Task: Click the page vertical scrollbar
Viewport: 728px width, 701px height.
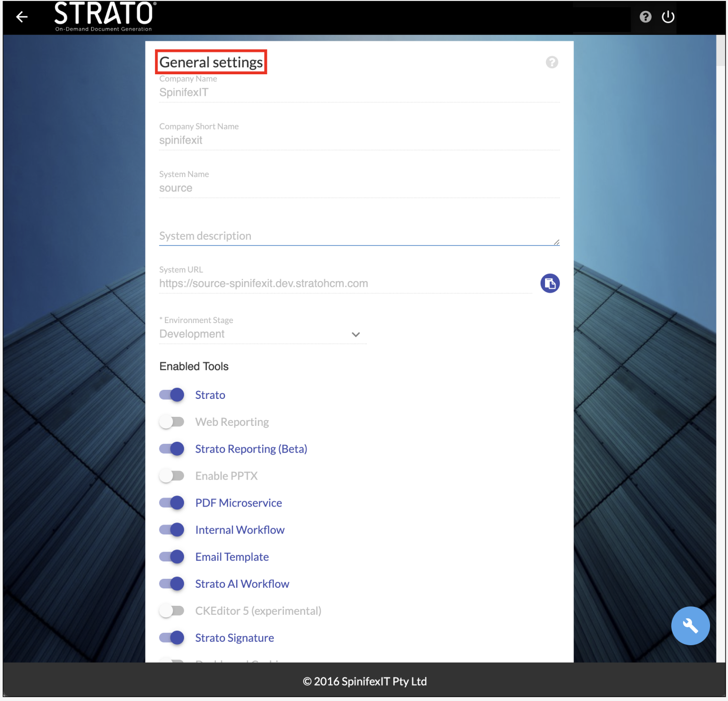Action: click(721, 50)
